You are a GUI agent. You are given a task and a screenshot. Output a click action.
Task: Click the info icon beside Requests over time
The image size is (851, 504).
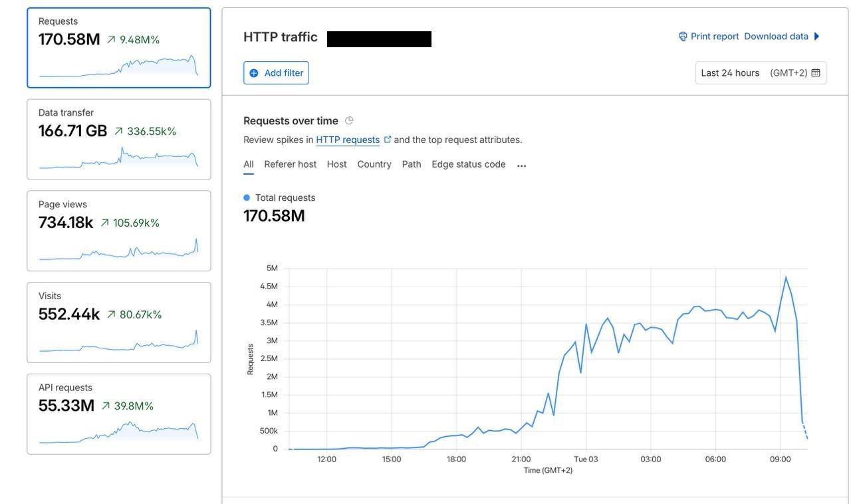349,120
